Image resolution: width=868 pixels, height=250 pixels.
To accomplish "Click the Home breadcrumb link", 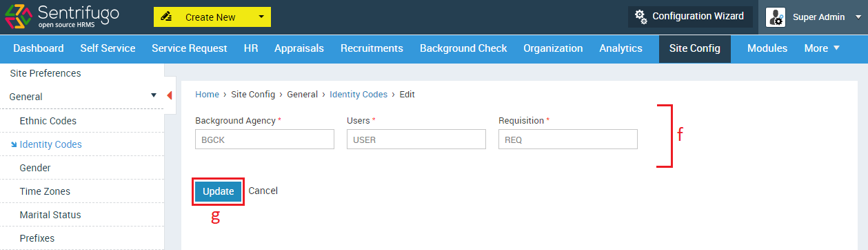I will tap(207, 94).
